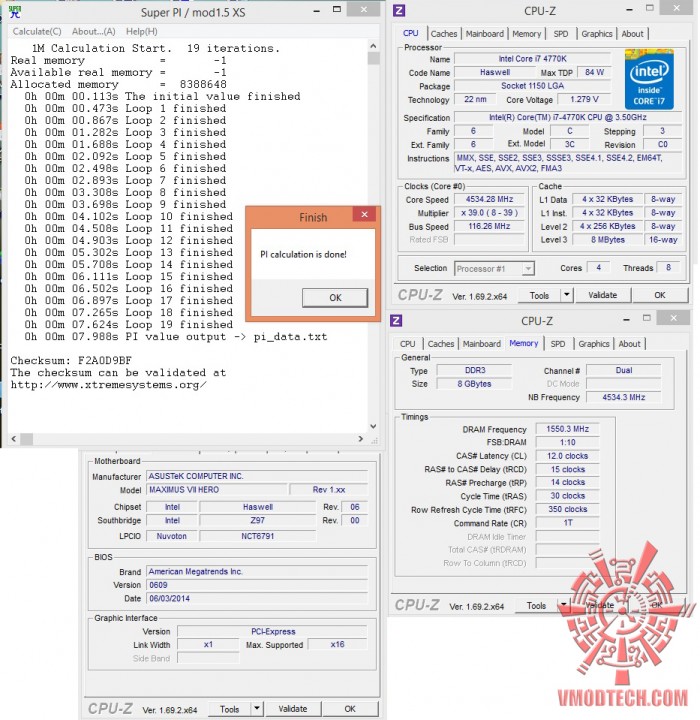Expand the Tools dropdown arrow in the top CPU-Z window
The width and height of the screenshot is (700, 720).
pyautogui.click(x=567, y=295)
